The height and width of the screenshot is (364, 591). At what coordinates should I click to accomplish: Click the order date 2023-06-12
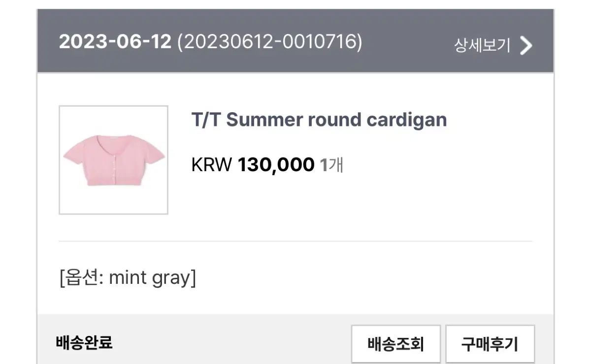[115, 42]
